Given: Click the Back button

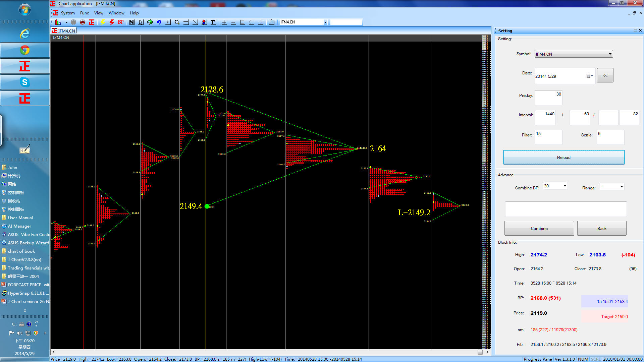Looking at the screenshot, I should (x=602, y=229).
